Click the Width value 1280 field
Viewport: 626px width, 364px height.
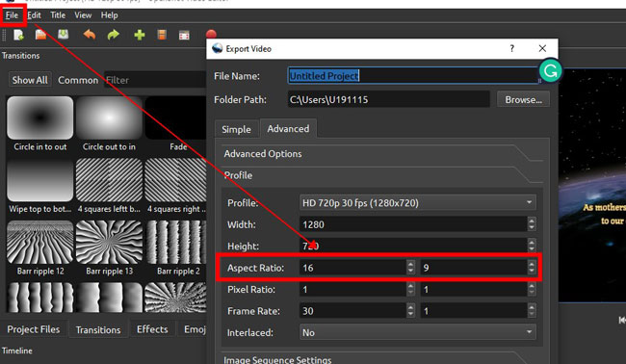point(413,224)
